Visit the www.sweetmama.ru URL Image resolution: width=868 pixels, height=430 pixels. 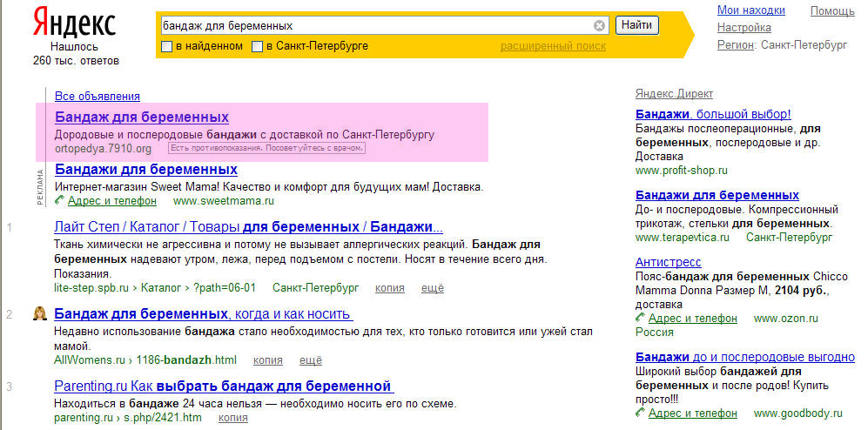224,201
